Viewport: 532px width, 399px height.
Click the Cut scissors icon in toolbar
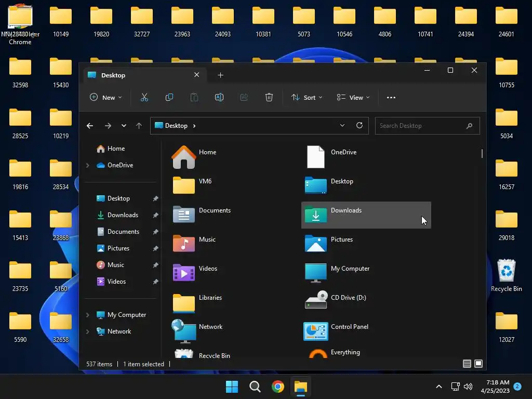[x=144, y=97]
